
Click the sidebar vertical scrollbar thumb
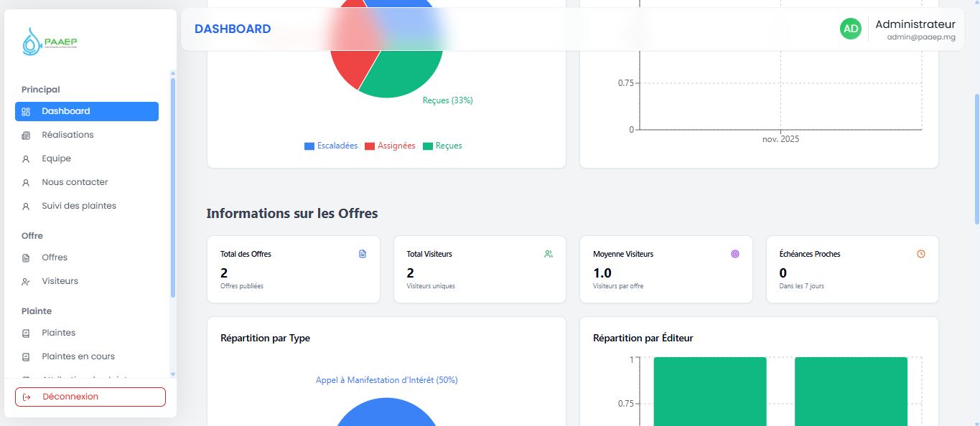point(172,187)
